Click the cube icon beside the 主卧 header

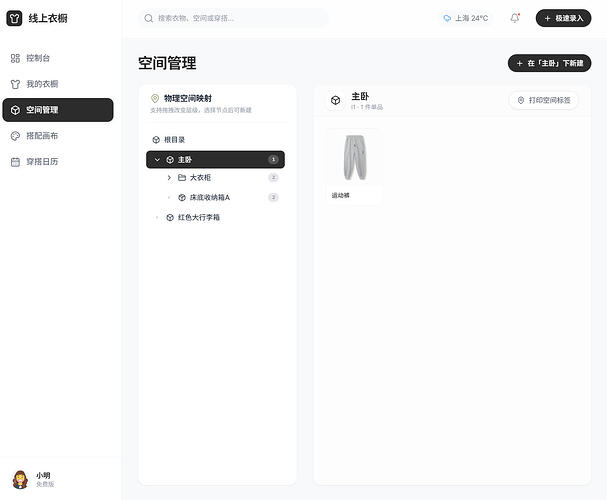point(336,101)
